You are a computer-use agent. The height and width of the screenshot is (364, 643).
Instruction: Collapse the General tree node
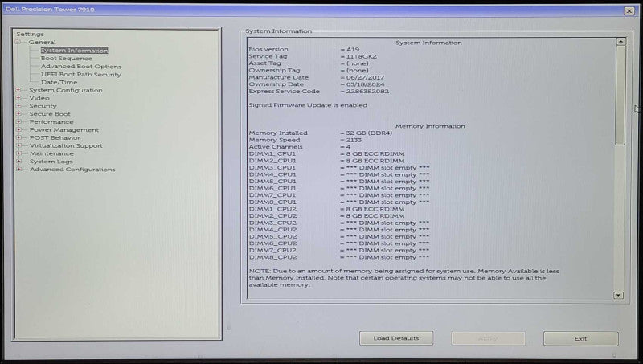point(18,42)
